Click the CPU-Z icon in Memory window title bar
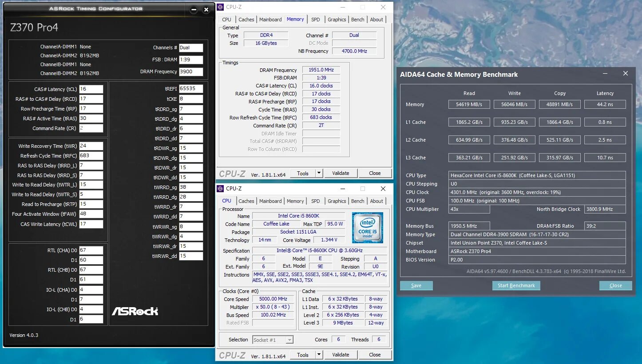Viewport: 642px width, 364px height. click(220, 7)
